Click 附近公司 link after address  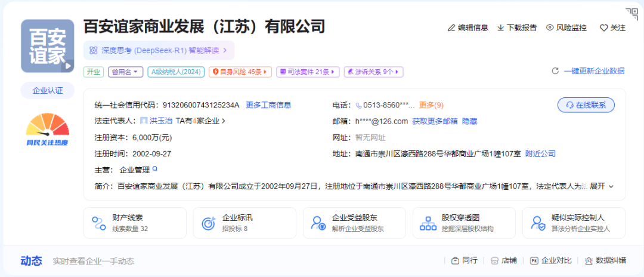click(x=540, y=153)
